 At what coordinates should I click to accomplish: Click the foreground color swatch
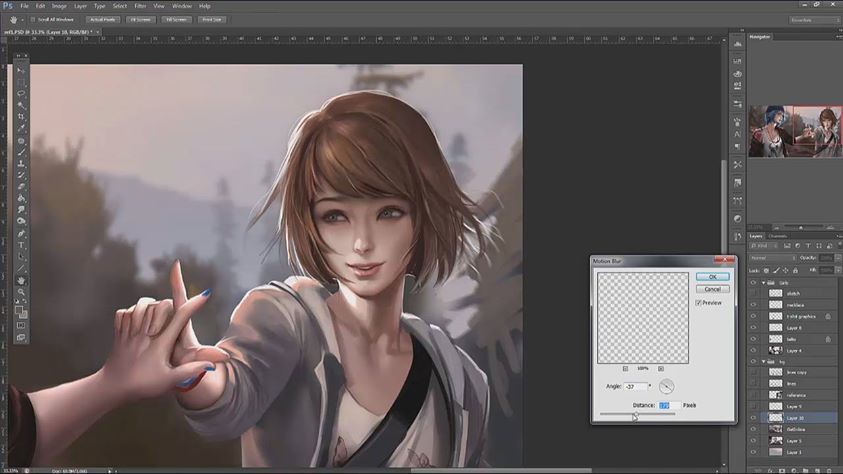pyautogui.click(x=19, y=311)
